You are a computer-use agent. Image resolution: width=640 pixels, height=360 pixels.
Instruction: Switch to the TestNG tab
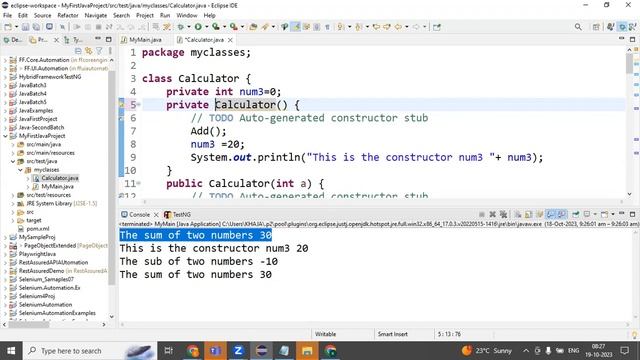point(178,214)
